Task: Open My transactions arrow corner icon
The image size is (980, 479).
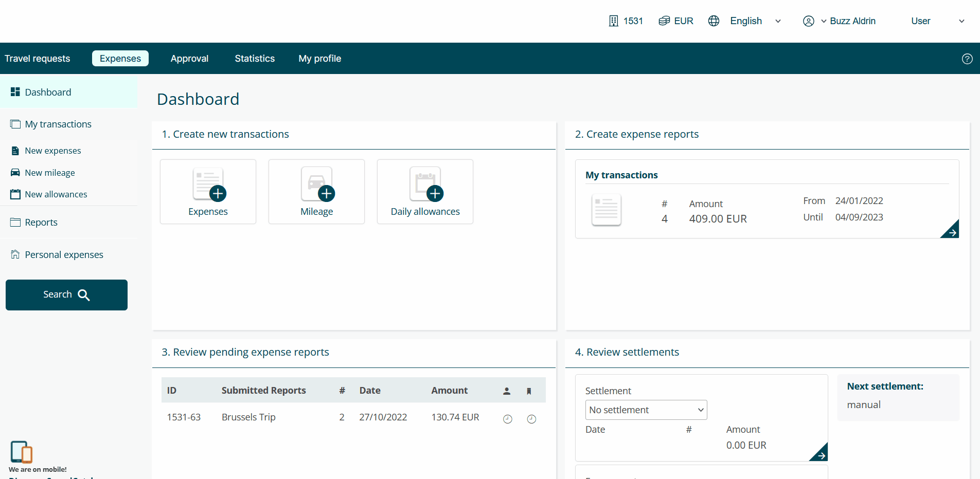Action: point(951,231)
